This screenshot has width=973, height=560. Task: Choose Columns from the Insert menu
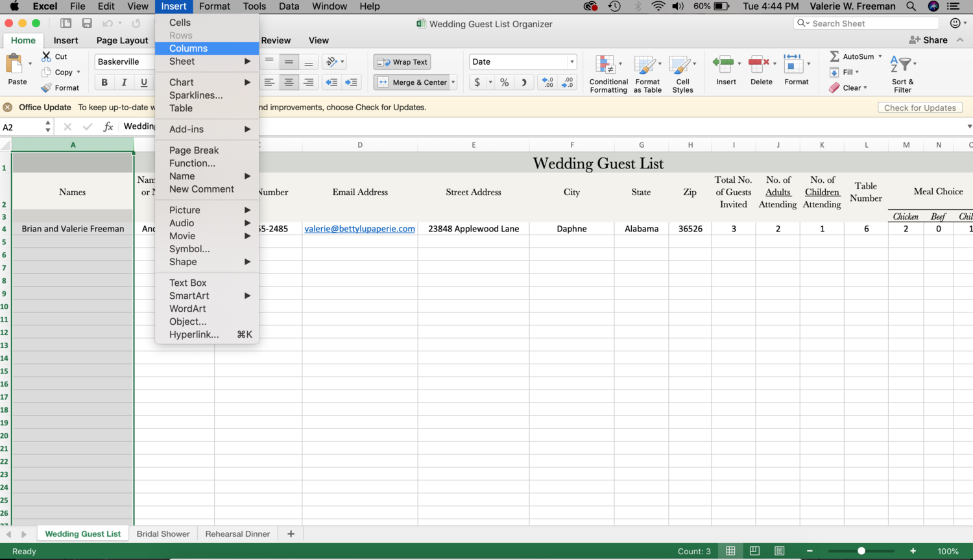click(188, 48)
